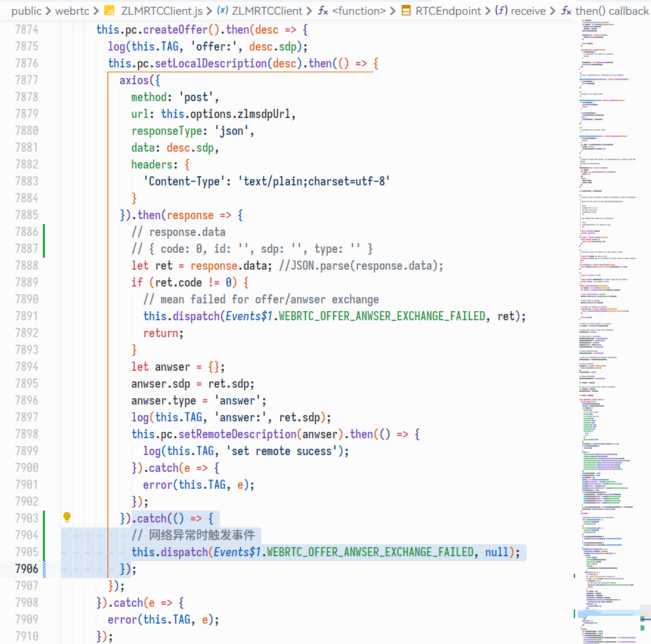Viewport: 651px width, 644px height.
Task: Click the green change marker beside line 7886
Action: 44,232
